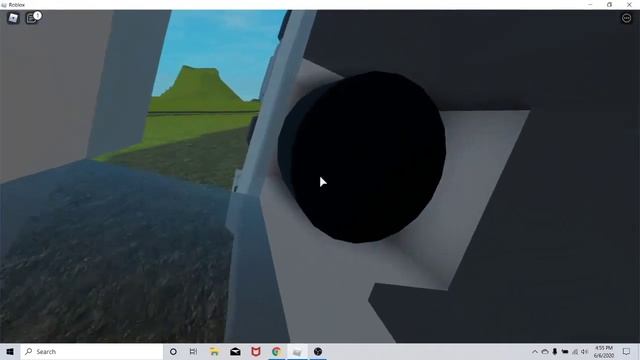Open the McAfee red shield icon
This screenshot has width=640, height=360.
[x=256, y=351]
